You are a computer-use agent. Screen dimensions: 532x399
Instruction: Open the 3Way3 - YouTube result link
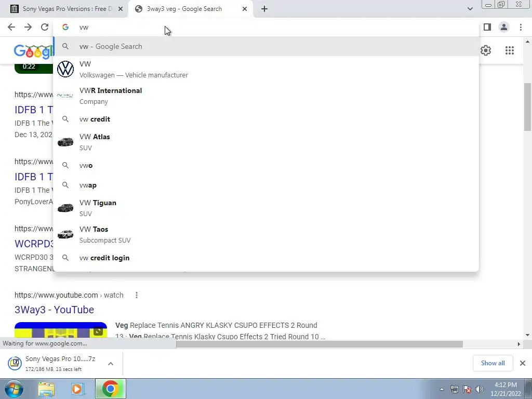54,310
